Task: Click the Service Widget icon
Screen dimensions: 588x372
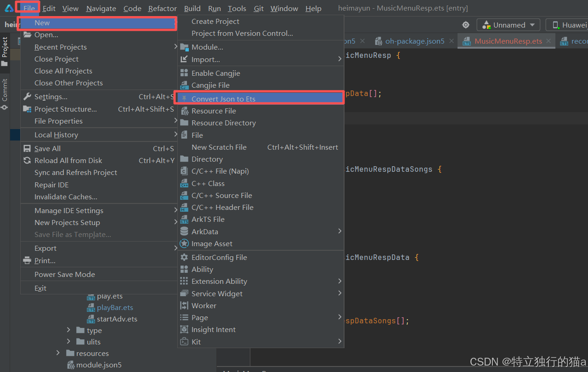Action: pos(184,293)
